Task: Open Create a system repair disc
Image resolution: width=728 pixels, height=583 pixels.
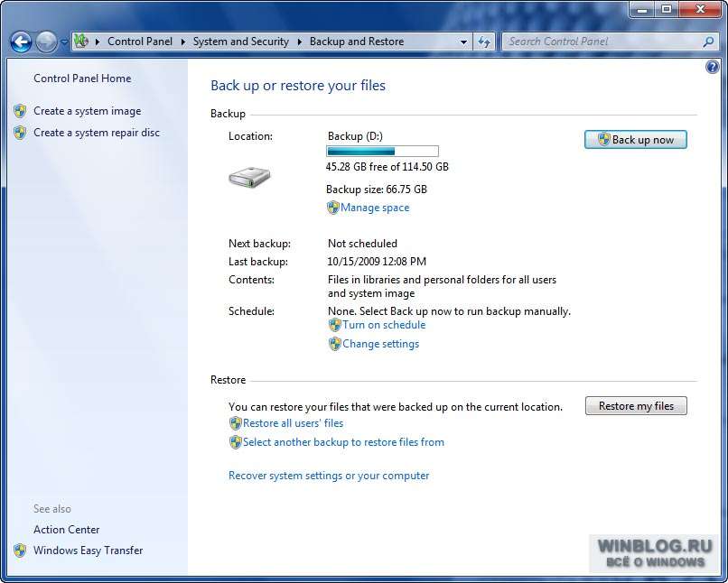Action: click(97, 133)
